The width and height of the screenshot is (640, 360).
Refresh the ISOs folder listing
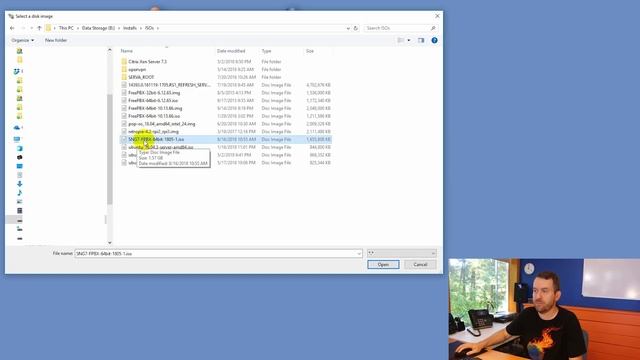[356, 28]
